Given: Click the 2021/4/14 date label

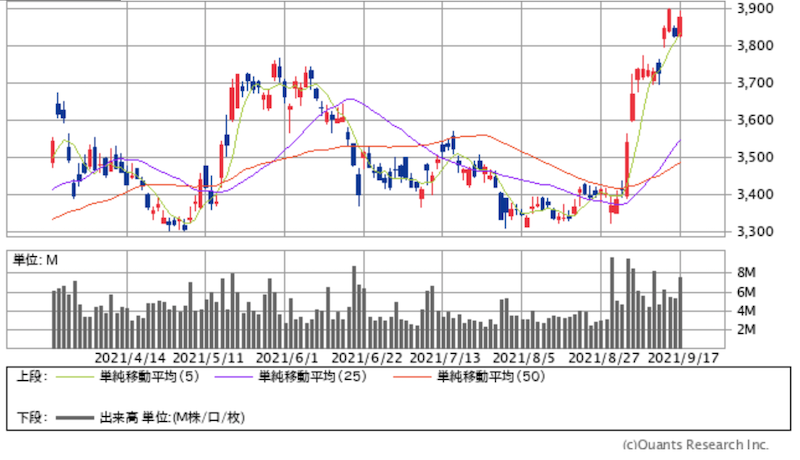Looking at the screenshot, I should tap(131, 358).
